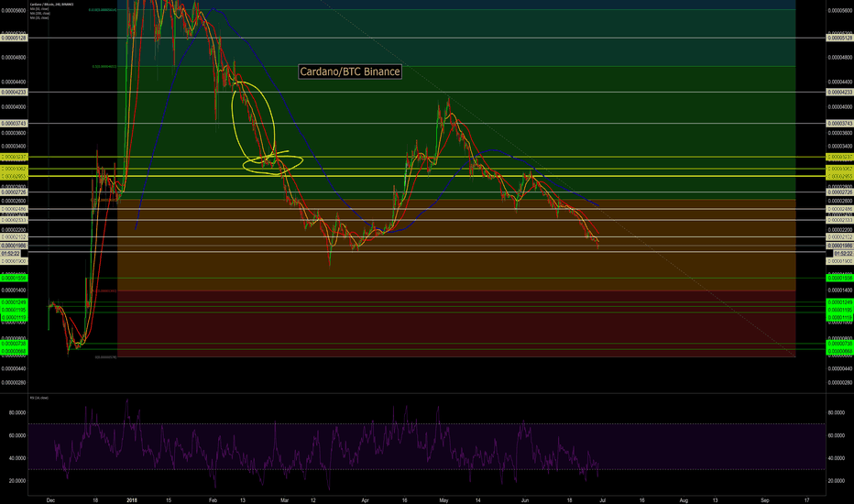Image resolution: width=854 pixels, height=504 pixels.
Task: Click the Sep date on time axis
Action: click(765, 500)
